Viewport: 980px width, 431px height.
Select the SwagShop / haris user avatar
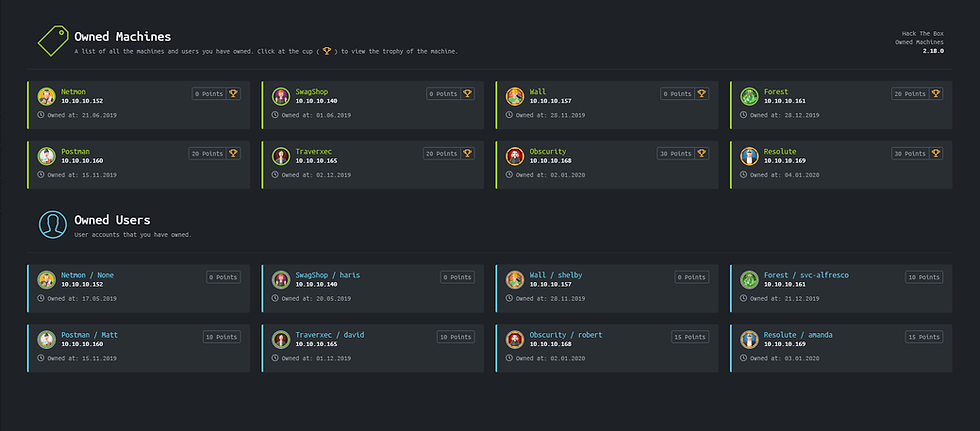281,280
